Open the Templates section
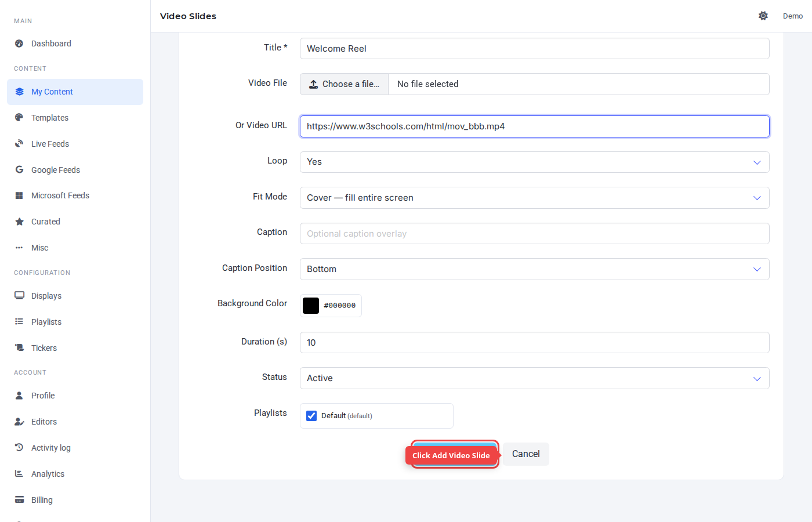 click(x=75, y=118)
